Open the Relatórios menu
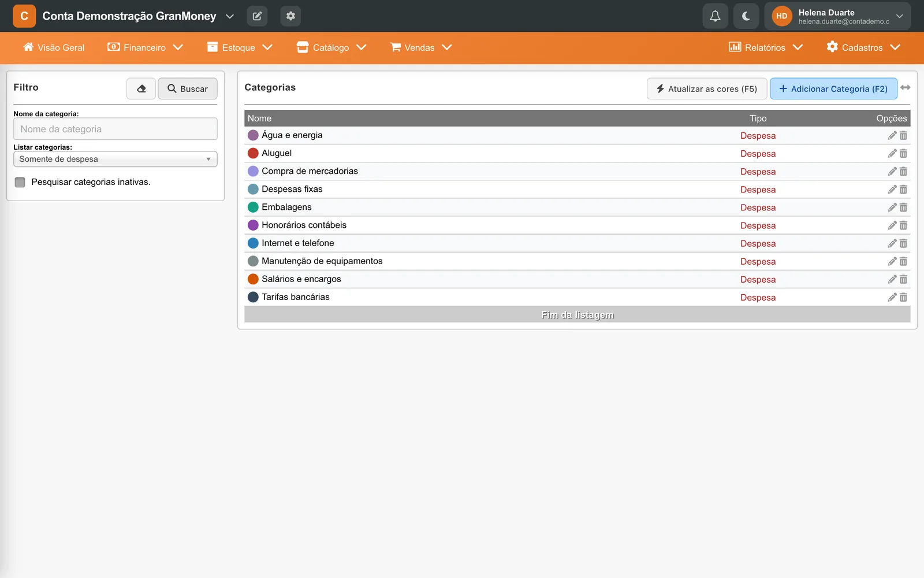 click(x=766, y=47)
